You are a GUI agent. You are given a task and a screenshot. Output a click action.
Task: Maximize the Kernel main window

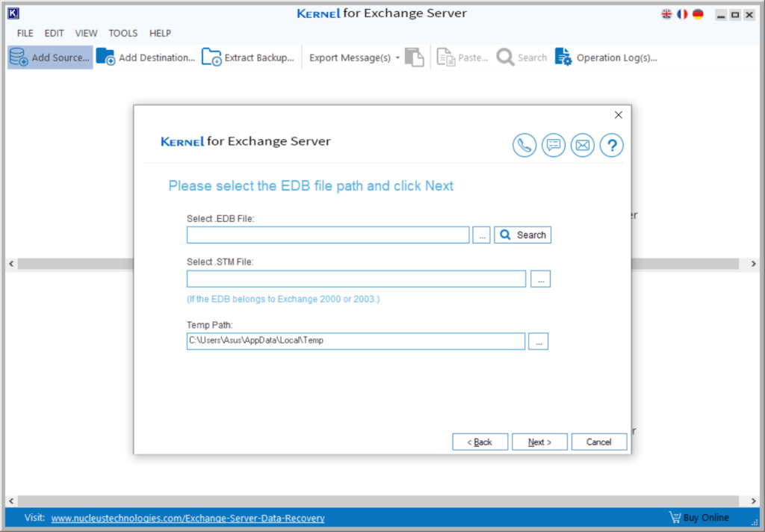pyautogui.click(x=735, y=15)
